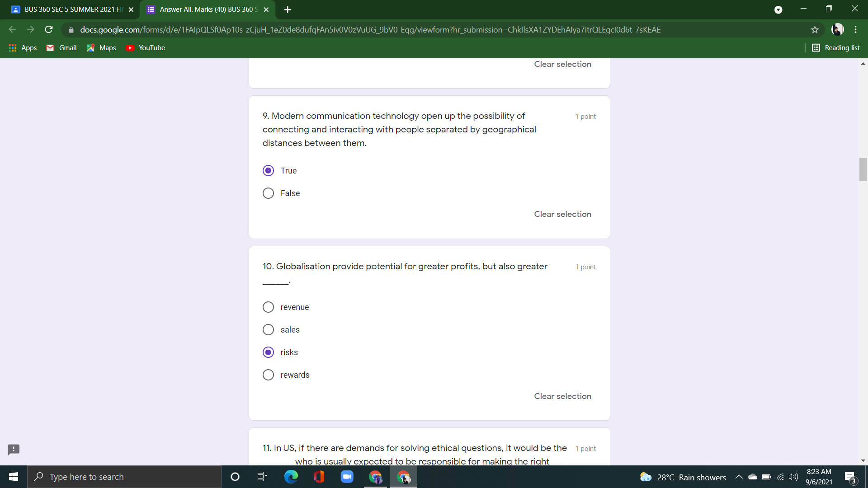Click Clear selection under question 9
Viewport: 868px width, 488px height.
click(562, 214)
